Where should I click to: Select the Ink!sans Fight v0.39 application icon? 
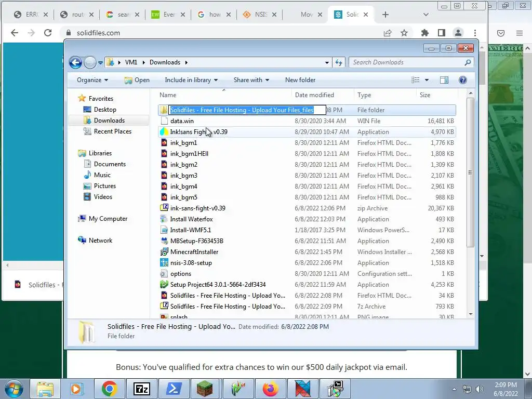click(164, 131)
